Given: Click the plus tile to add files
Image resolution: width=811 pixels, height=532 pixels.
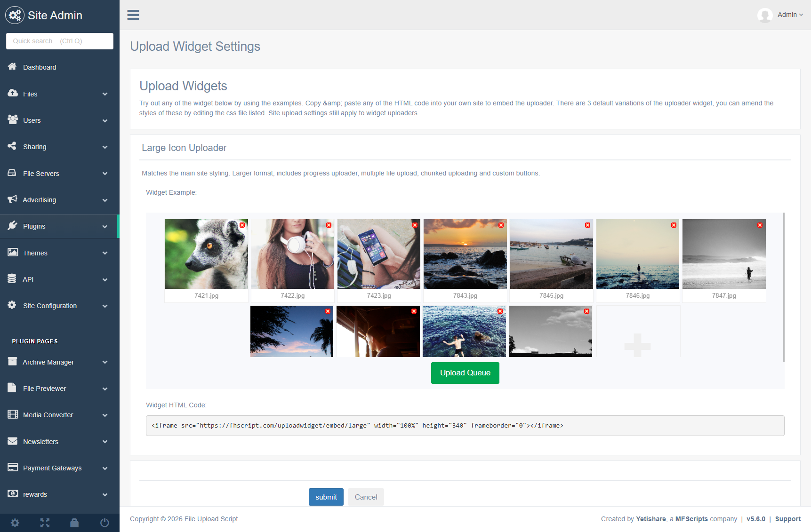Looking at the screenshot, I should coord(637,345).
